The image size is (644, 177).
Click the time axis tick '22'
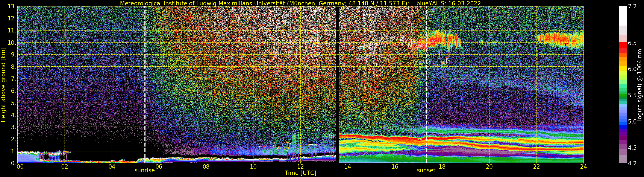[536, 167]
